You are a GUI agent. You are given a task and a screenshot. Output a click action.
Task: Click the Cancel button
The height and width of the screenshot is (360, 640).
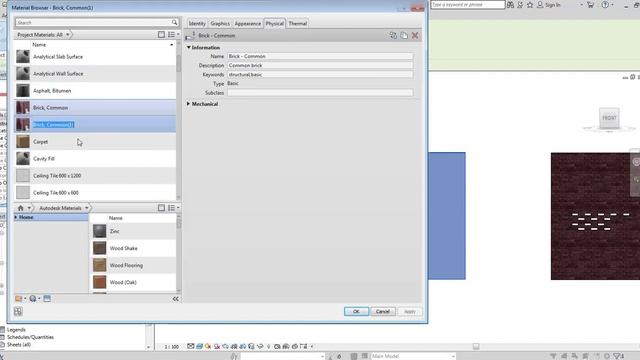coord(382,311)
